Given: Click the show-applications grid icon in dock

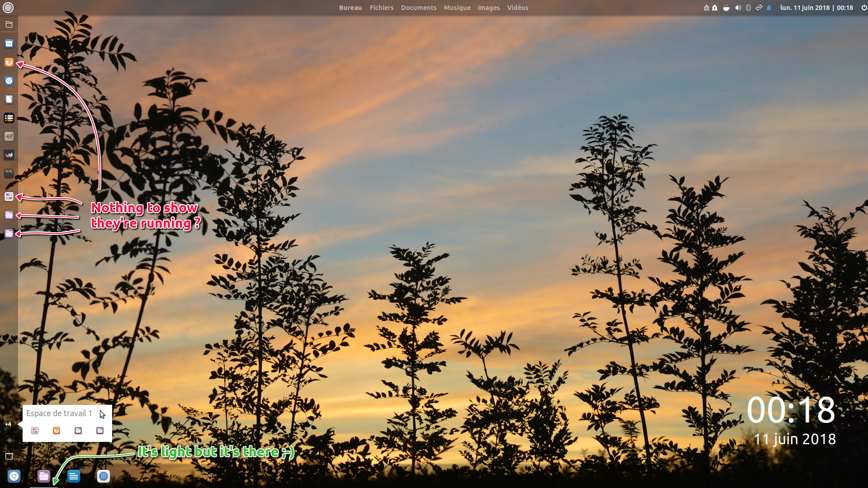Looking at the screenshot, I should [x=104, y=476].
